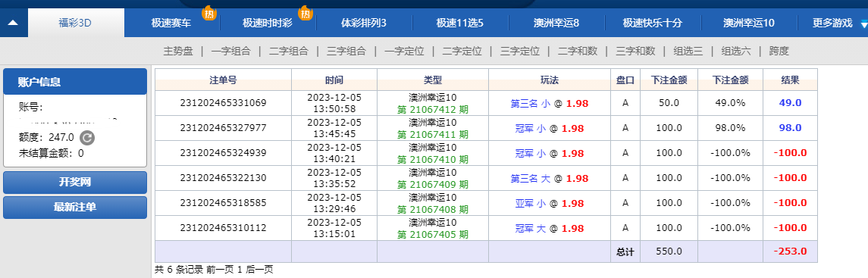Select the 三字和数 submenu item
This screenshot has width=868, height=278.
635,52
